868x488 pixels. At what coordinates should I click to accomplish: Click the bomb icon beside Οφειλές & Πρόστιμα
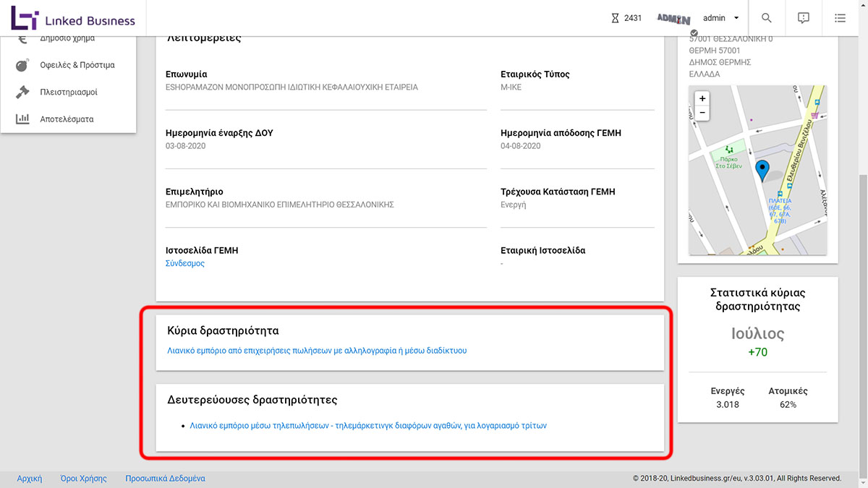pos(22,65)
